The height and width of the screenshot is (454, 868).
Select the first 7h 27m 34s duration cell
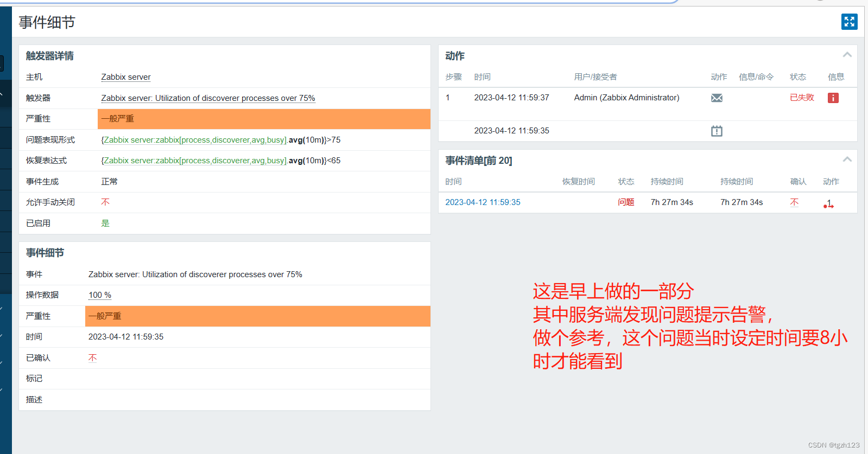tap(672, 202)
